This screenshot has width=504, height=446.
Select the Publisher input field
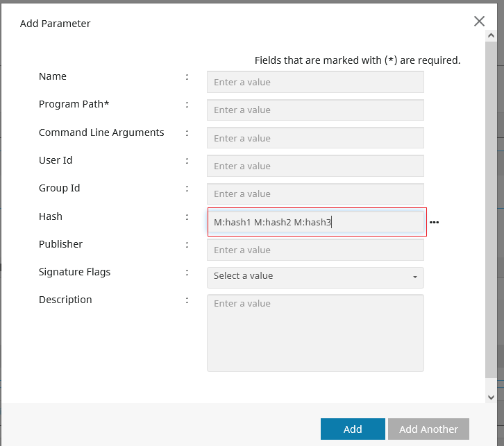point(315,250)
